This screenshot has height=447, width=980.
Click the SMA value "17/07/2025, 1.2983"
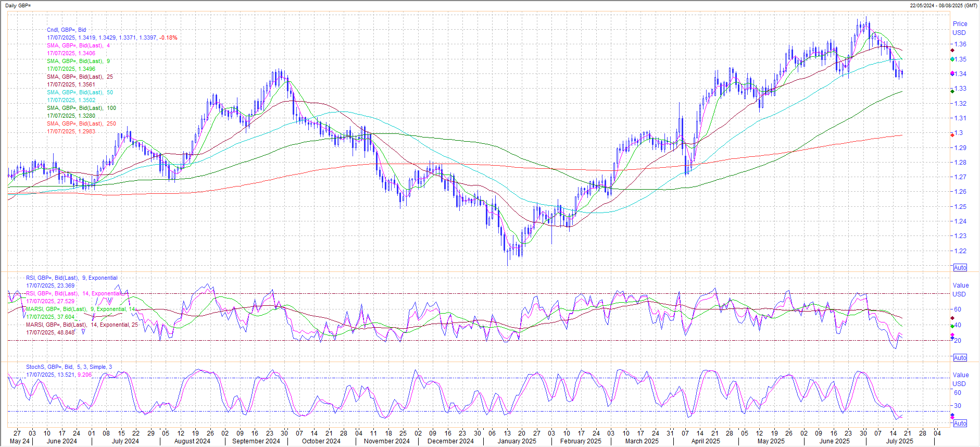(x=71, y=131)
